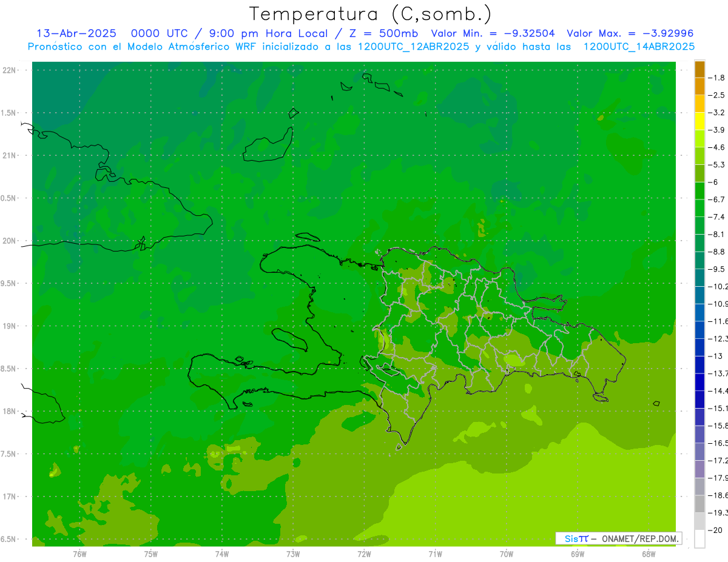Click the "20N" latitude label
The image size is (728, 562).
click(x=10, y=241)
